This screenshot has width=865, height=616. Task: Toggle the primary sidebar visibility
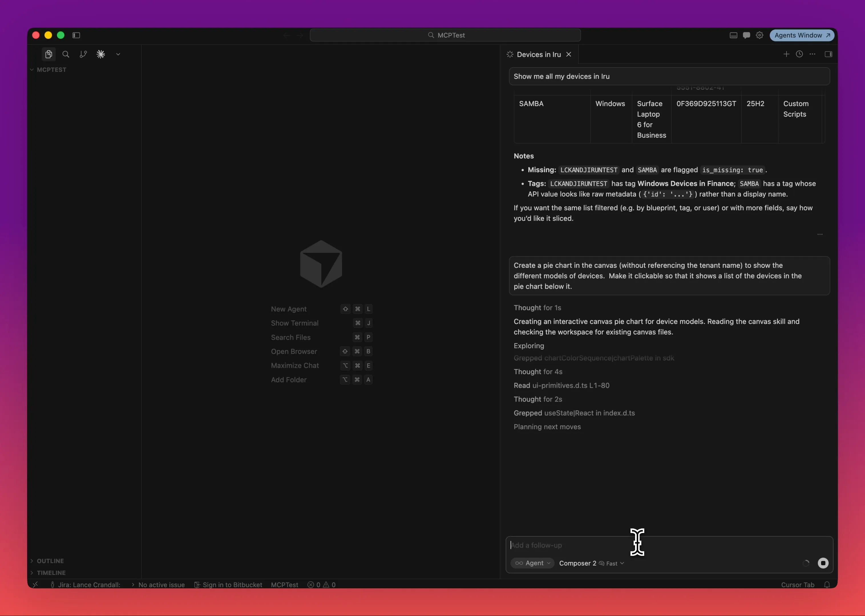click(x=76, y=35)
